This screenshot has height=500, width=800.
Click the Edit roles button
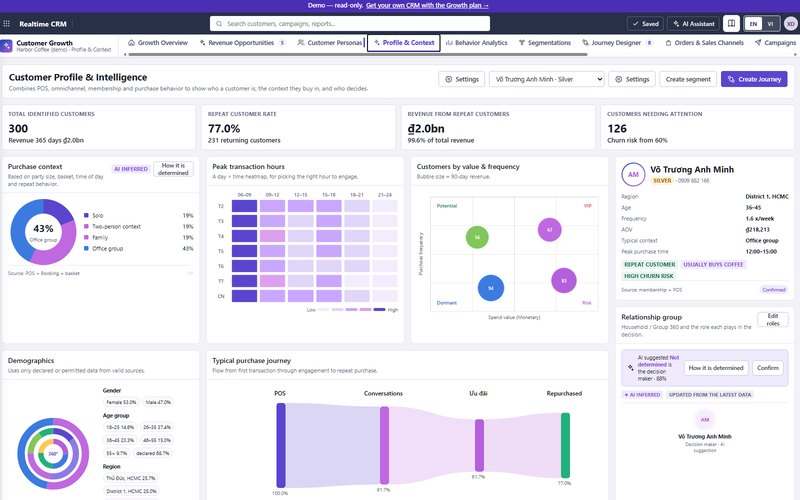(773, 319)
